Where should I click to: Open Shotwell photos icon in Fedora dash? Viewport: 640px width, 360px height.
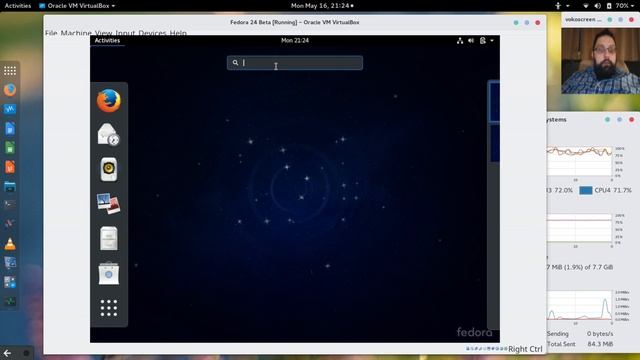coord(109,204)
